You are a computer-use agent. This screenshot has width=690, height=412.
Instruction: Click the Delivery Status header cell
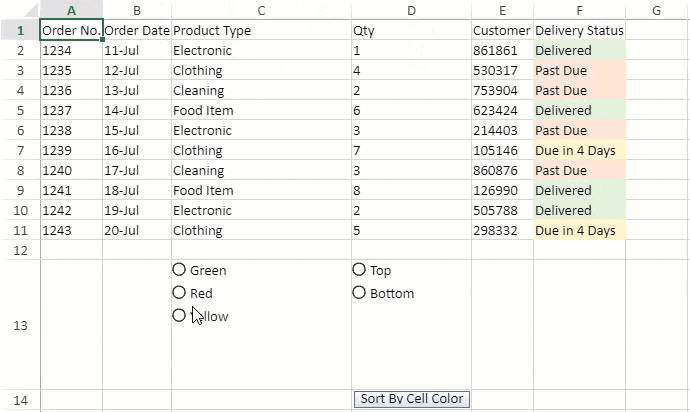(580, 30)
